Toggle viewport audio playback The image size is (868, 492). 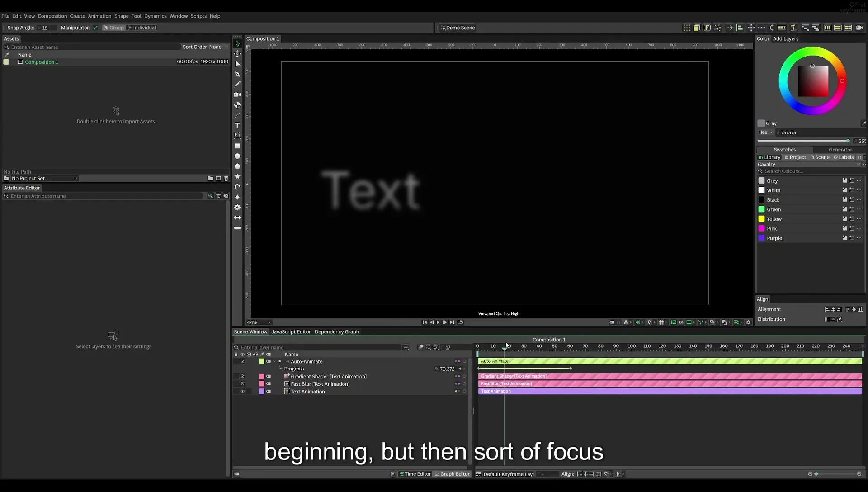tap(637, 322)
